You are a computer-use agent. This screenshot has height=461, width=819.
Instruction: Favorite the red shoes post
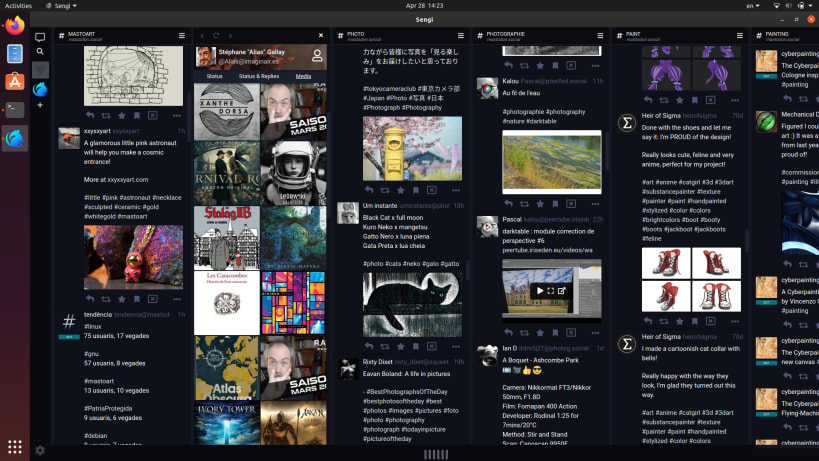[x=680, y=321]
